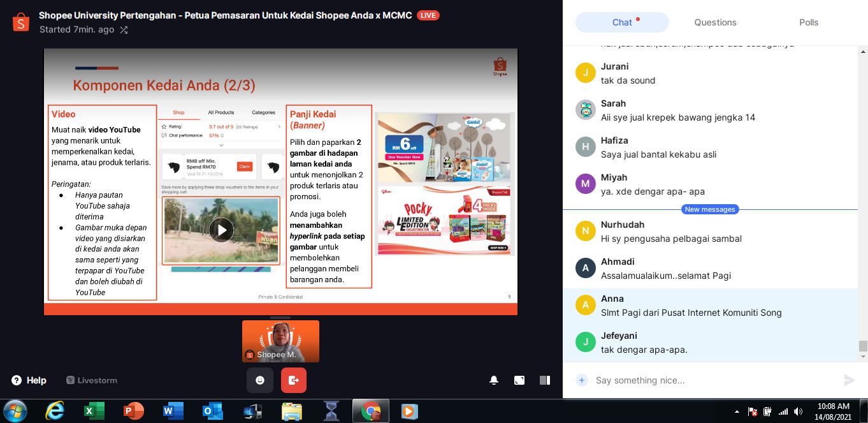This screenshot has width=868, height=423.
Task: Open chat attachments plus button
Action: tap(581, 380)
